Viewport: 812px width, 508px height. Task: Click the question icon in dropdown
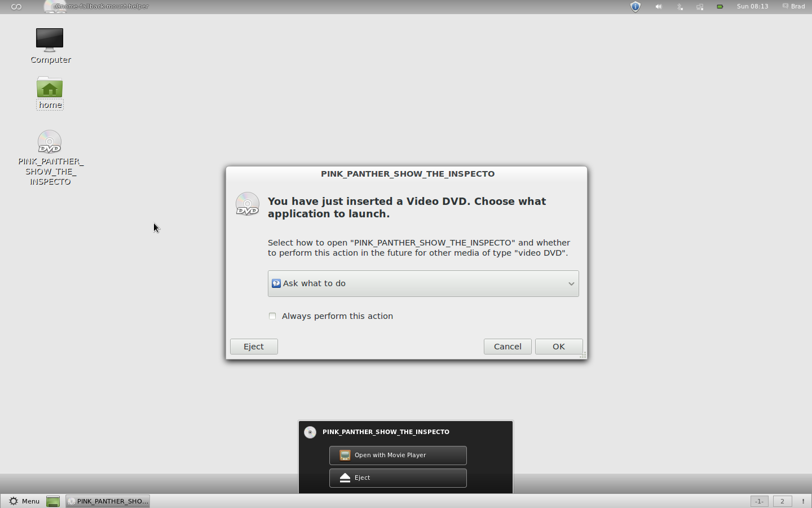click(276, 283)
